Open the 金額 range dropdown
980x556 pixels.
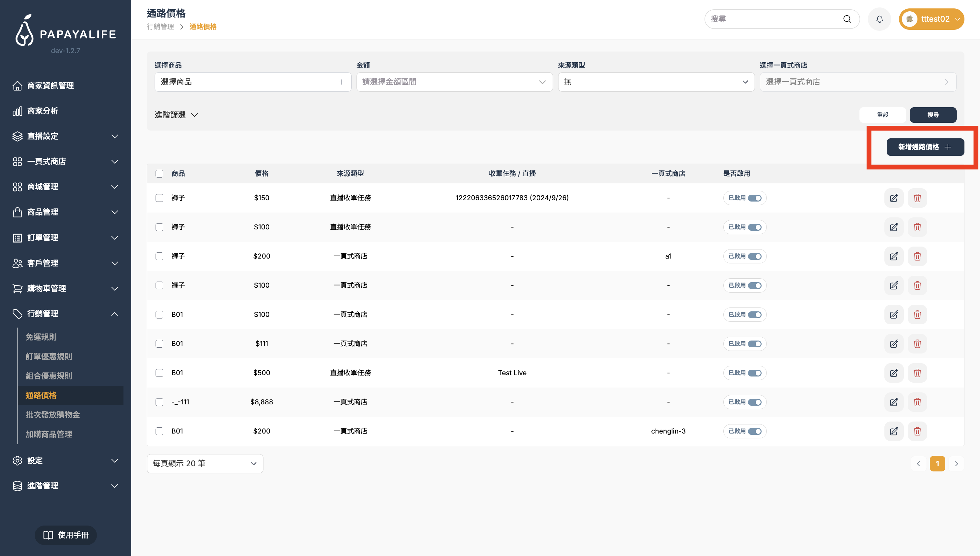(454, 82)
